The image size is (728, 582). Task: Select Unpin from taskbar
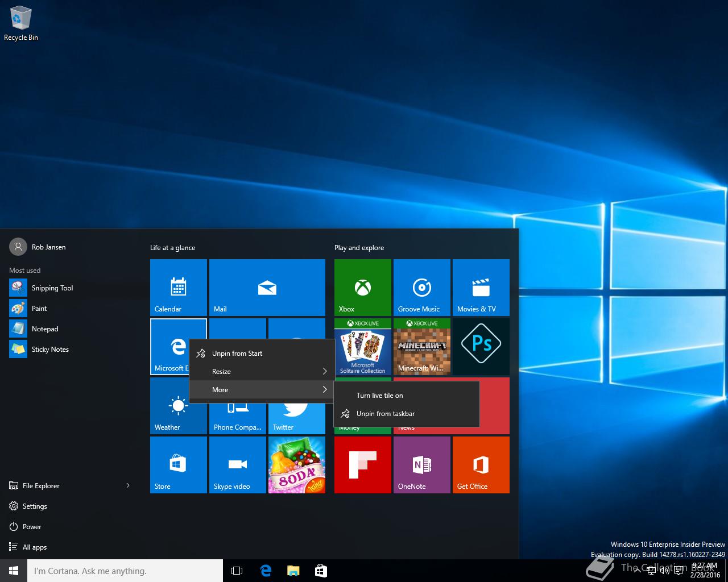point(385,414)
